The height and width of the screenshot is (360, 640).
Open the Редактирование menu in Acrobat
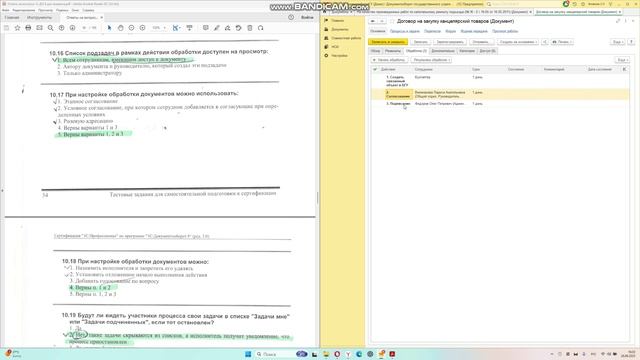tap(24, 10)
